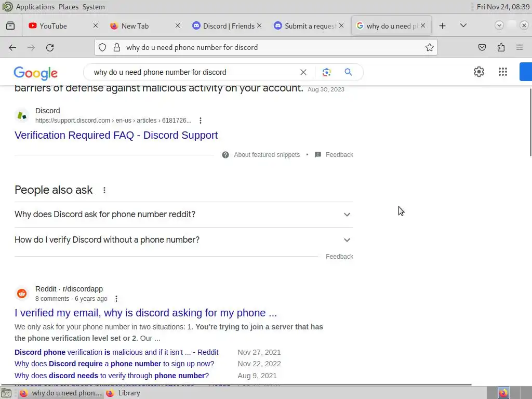This screenshot has width=532, height=399.
Task: Click the Discord source site name
Action: 47,111
